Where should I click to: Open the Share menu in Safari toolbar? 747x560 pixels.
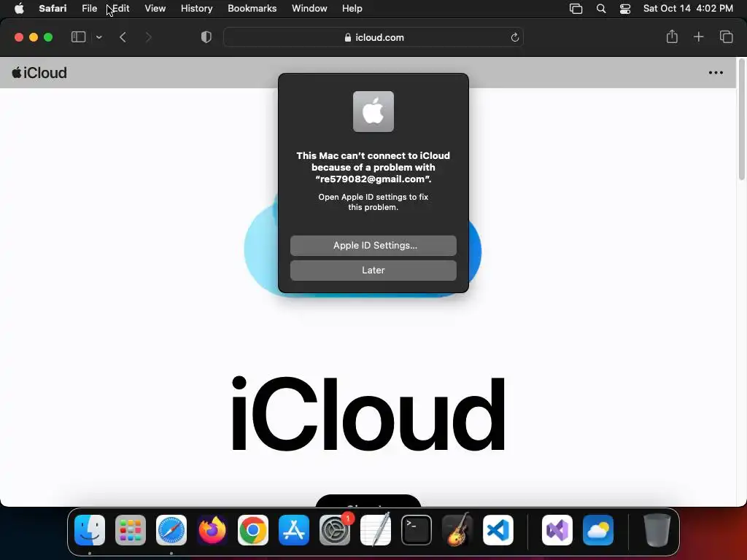pyautogui.click(x=672, y=36)
